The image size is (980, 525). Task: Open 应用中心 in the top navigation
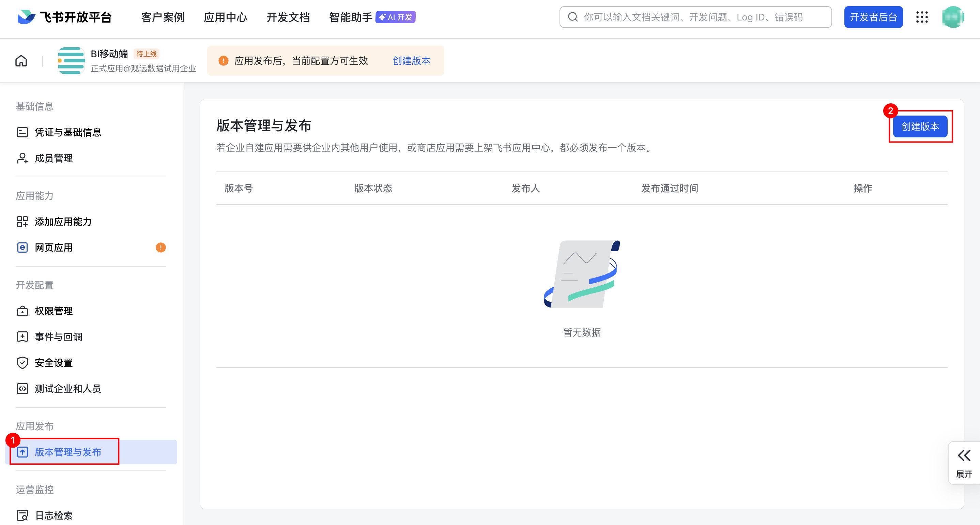(225, 17)
